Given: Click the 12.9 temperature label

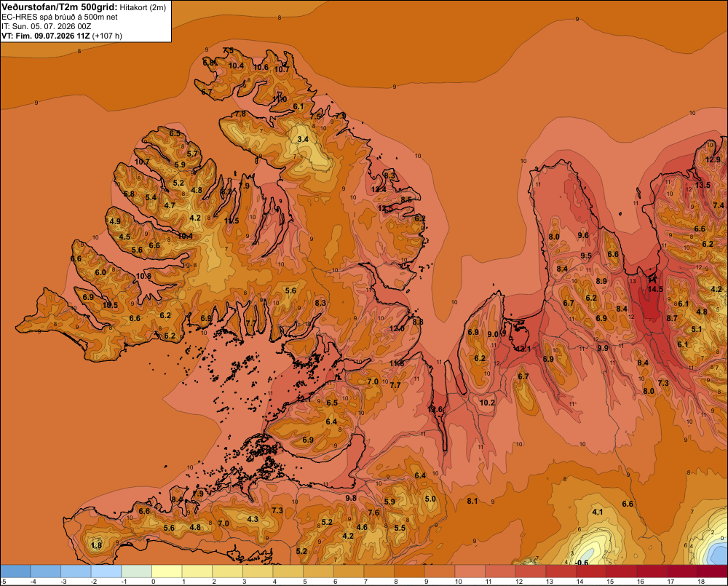Looking at the screenshot, I should [713, 159].
